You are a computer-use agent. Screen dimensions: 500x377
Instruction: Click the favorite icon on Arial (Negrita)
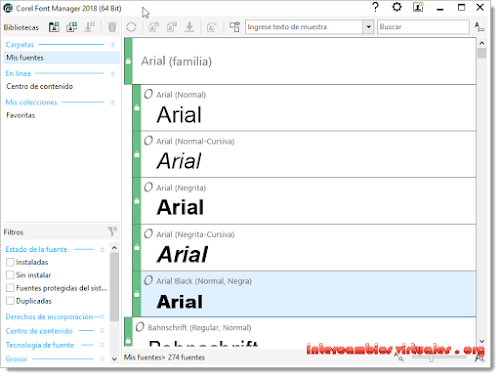coord(148,187)
